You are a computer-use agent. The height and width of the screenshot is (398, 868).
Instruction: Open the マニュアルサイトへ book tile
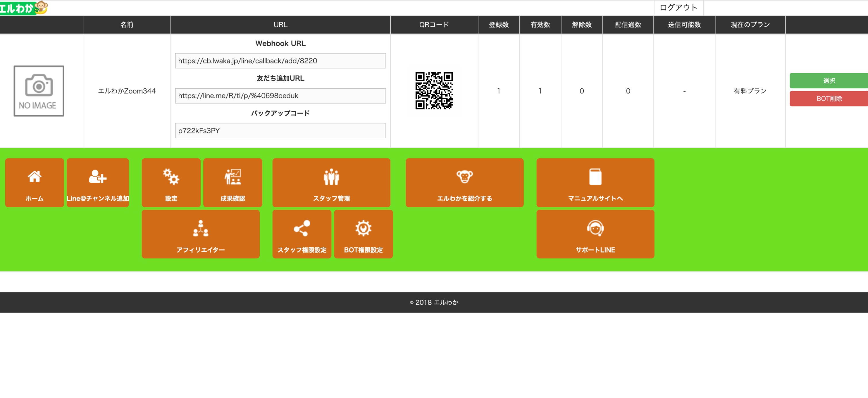tap(595, 183)
